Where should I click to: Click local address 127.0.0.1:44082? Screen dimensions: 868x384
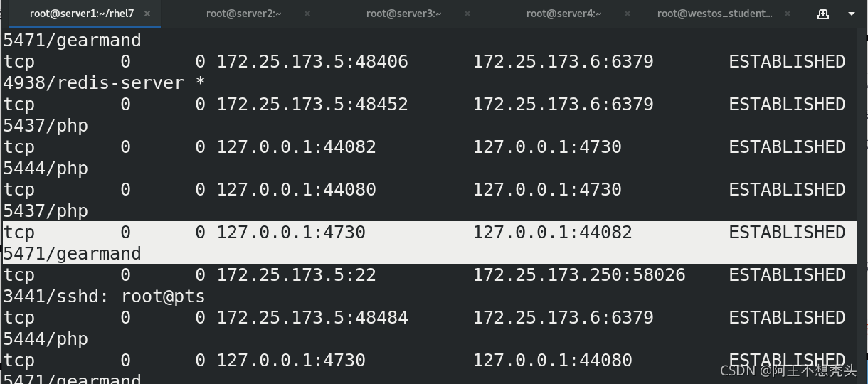(x=296, y=147)
